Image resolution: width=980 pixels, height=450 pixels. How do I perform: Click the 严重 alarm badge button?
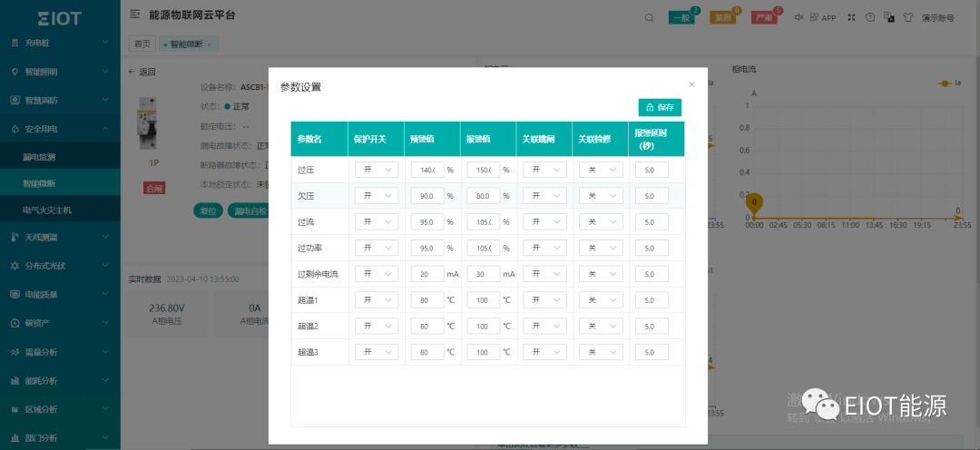pyautogui.click(x=764, y=17)
